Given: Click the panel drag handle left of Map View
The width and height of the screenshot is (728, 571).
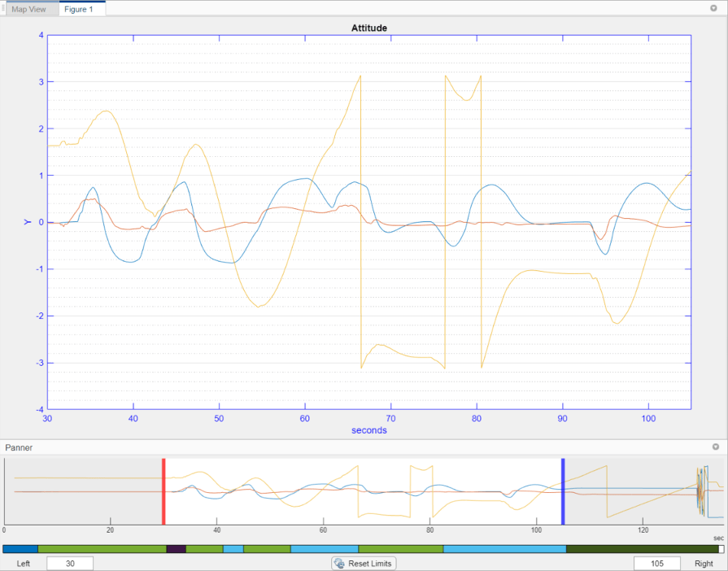Looking at the screenshot, I should pos(3,8).
